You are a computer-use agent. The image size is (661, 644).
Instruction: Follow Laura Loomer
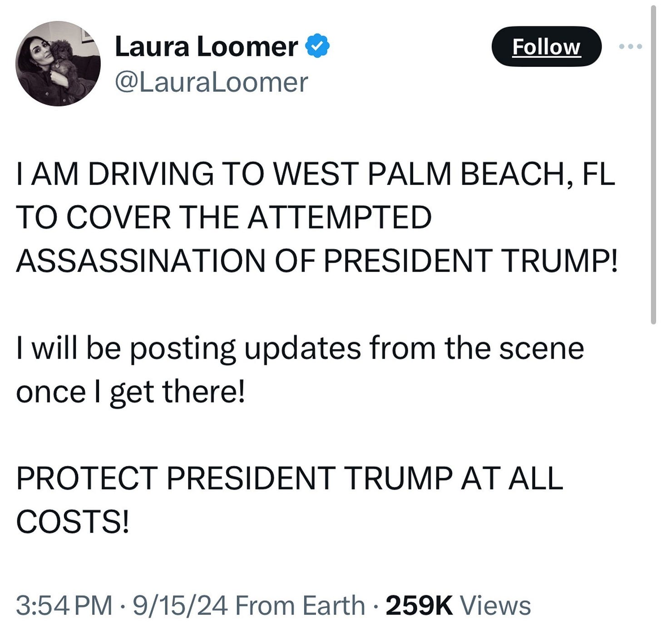pyautogui.click(x=546, y=47)
